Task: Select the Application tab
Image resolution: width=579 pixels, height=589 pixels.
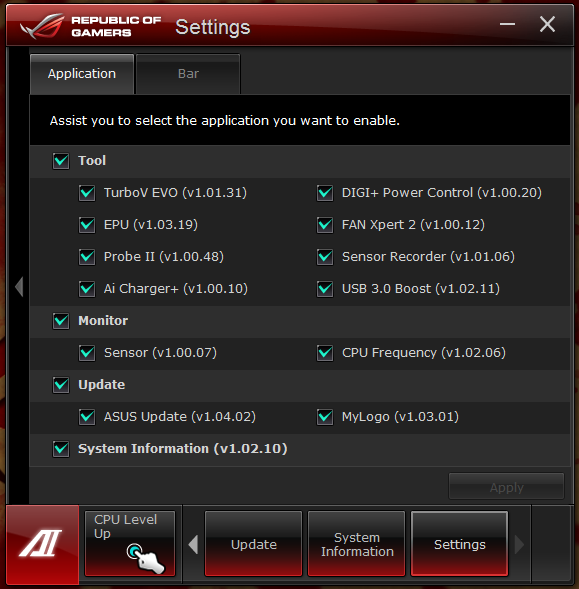Action: tap(82, 74)
